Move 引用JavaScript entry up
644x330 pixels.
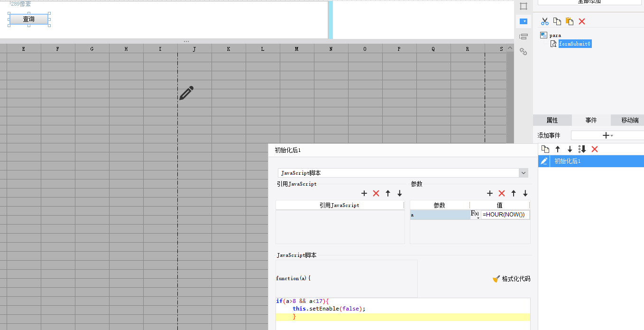pyautogui.click(x=388, y=193)
